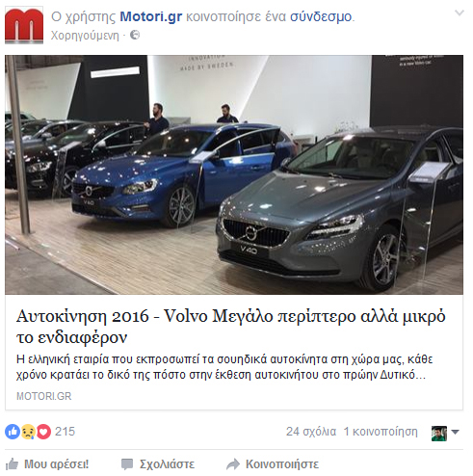Click the small profile picture selector

pos(439,434)
